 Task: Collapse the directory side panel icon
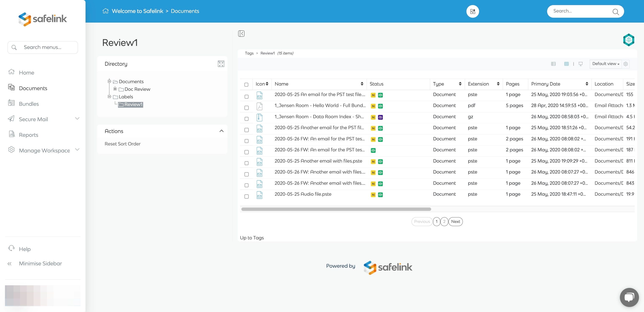point(241,34)
